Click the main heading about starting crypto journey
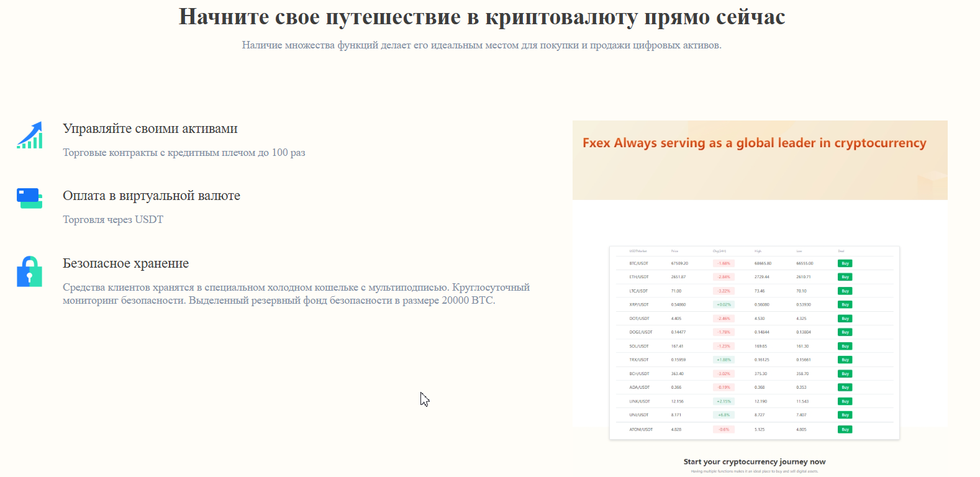980x477 pixels. point(482,17)
